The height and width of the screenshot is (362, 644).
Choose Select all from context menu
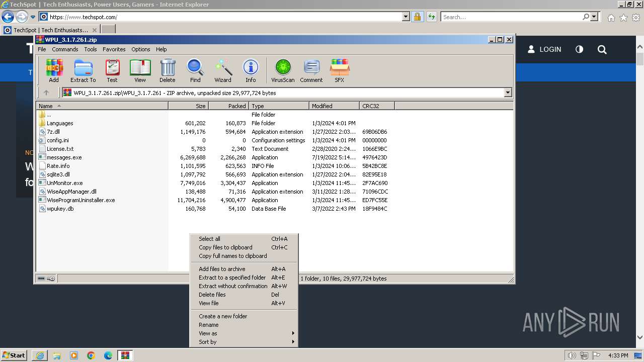click(244, 239)
